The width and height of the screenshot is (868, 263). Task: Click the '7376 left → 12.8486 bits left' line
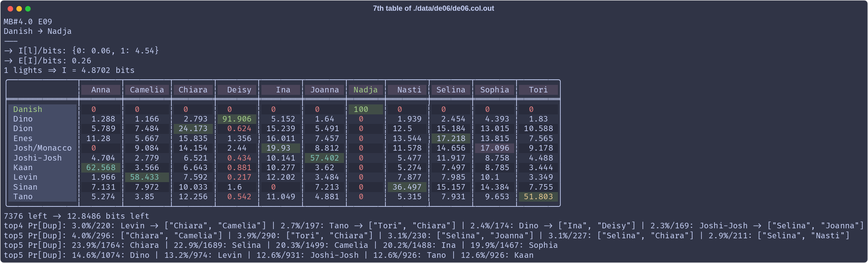77,216
